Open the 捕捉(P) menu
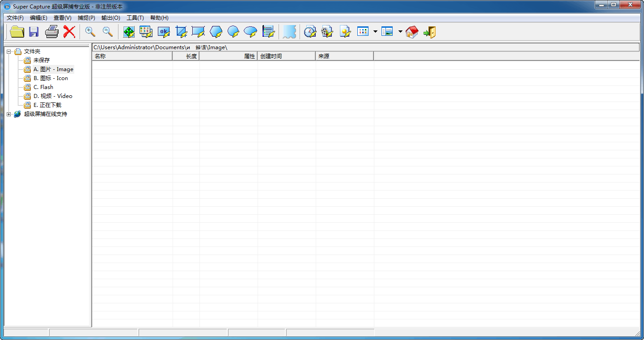This screenshot has height=340, width=644. (x=86, y=18)
